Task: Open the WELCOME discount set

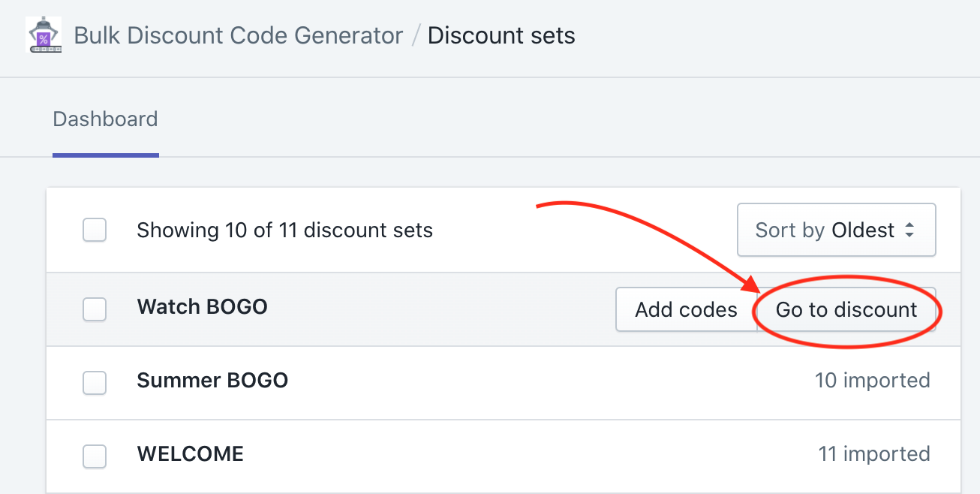Action: click(190, 454)
